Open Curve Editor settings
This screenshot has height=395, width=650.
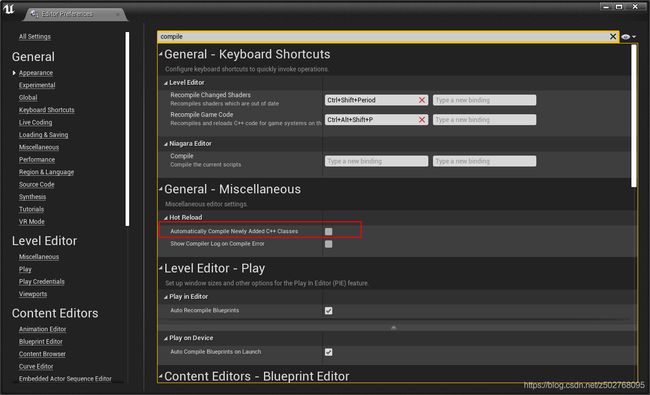pyautogui.click(x=36, y=366)
